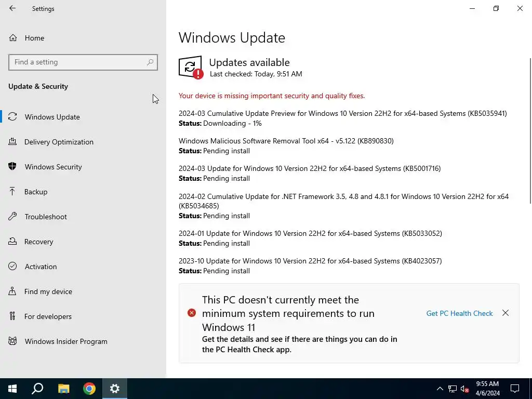Go to Recovery options
The width and height of the screenshot is (532, 399).
(83, 242)
